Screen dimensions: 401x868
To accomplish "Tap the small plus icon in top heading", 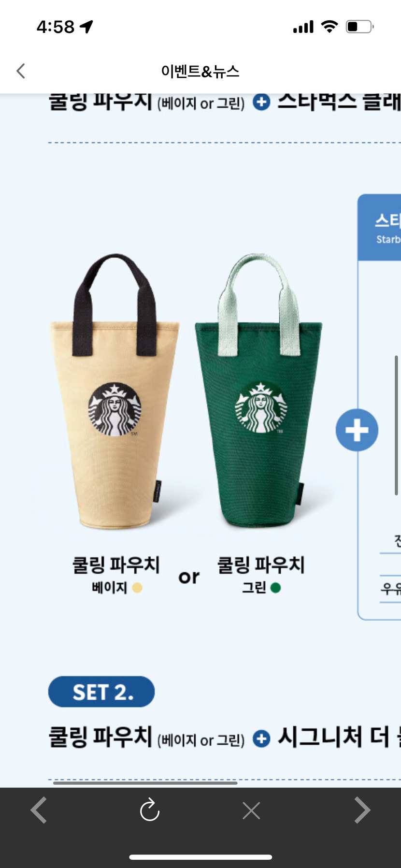I will tap(261, 102).
